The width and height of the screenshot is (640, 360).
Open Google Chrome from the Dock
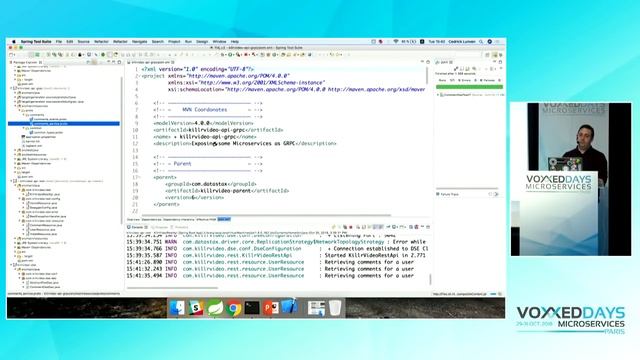(233, 308)
